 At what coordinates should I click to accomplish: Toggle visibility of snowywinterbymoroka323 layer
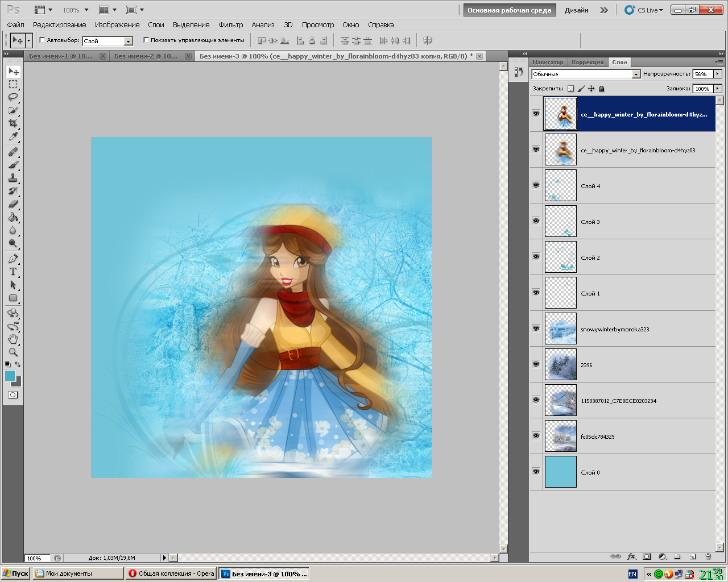tap(536, 329)
